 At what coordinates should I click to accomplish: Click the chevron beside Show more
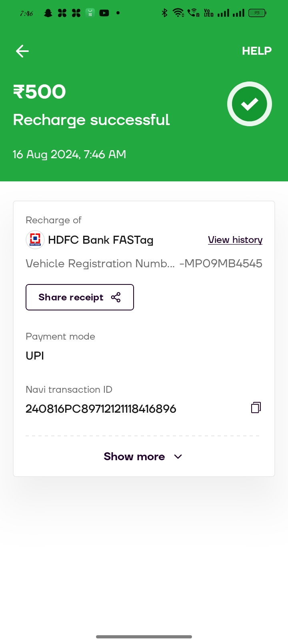click(178, 457)
